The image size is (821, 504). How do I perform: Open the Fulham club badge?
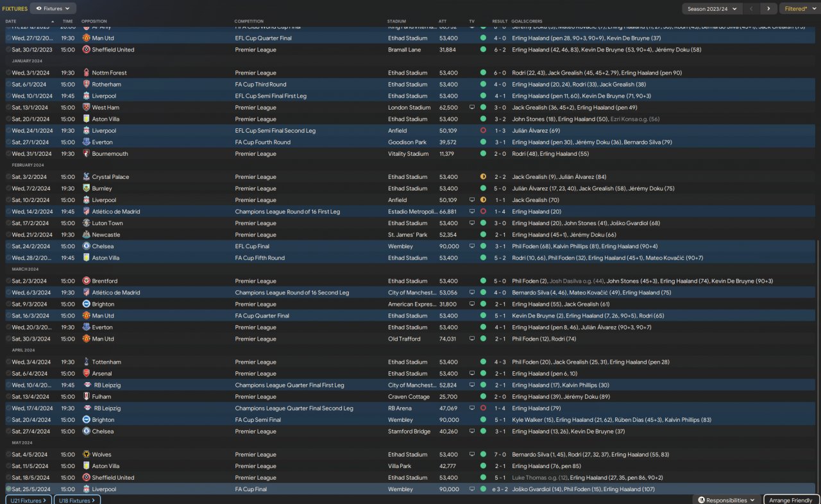point(86,397)
